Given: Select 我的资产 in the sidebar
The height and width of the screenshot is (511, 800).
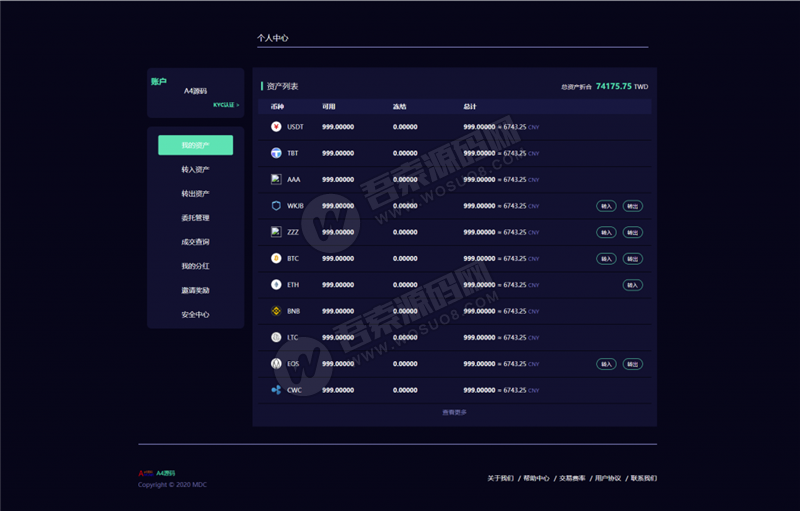Looking at the screenshot, I should point(195,145).
